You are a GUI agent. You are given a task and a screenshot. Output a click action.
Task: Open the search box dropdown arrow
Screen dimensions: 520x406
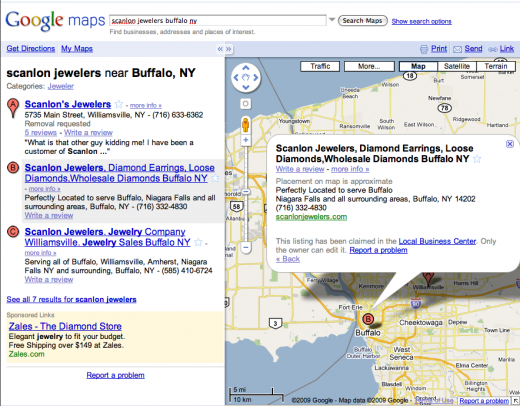[332, 20]
